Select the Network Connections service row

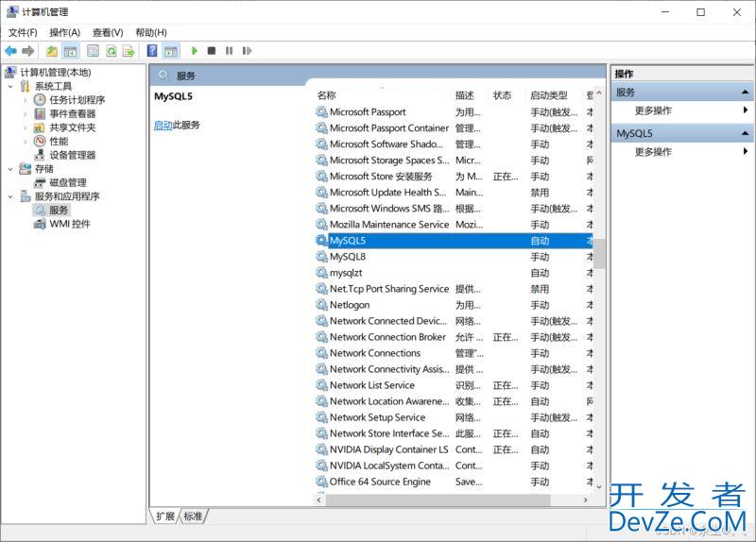pyautogui.click(x=454, y=353)
